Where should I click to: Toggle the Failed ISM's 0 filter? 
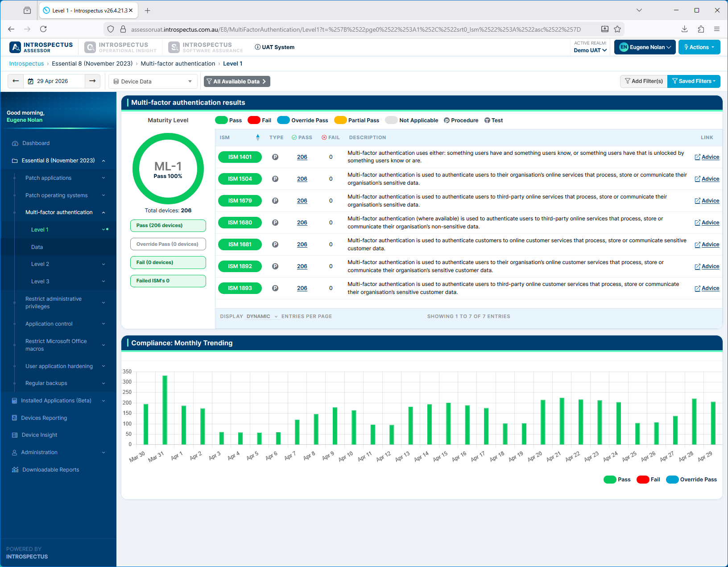[168, 281]
